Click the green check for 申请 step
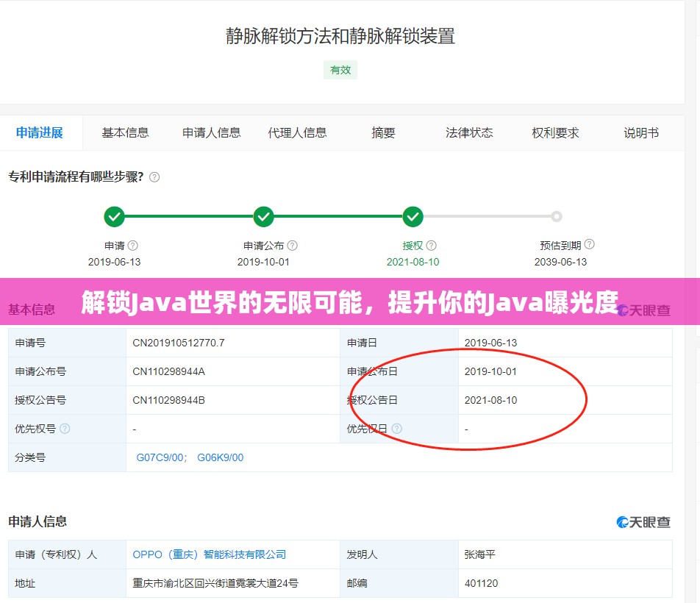 (x=114, y=217)
